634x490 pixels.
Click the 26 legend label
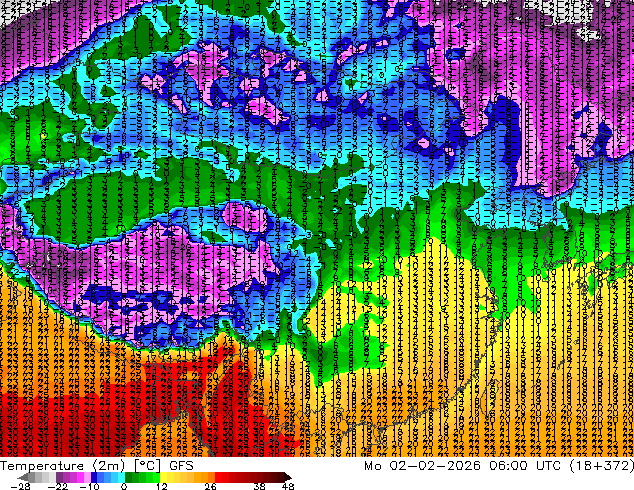[x=210, y=486]
